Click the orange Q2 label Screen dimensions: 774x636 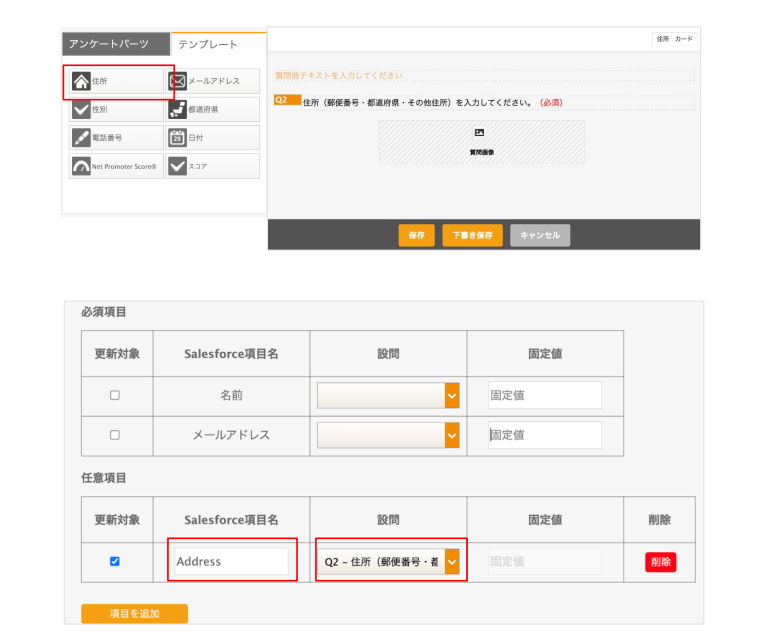click(287, 100)
